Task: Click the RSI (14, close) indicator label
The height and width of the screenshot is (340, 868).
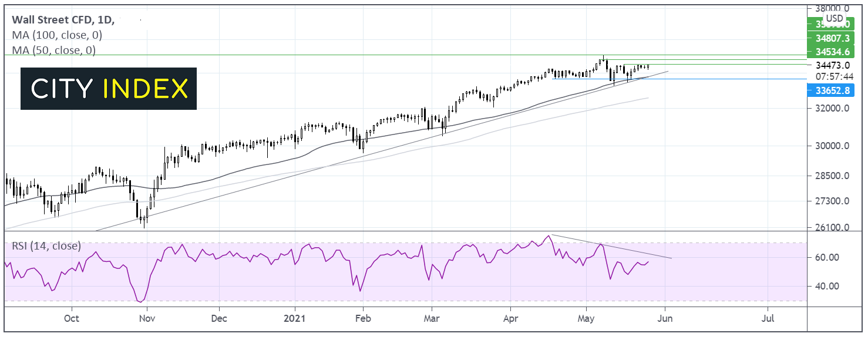Action: (46, 245)
